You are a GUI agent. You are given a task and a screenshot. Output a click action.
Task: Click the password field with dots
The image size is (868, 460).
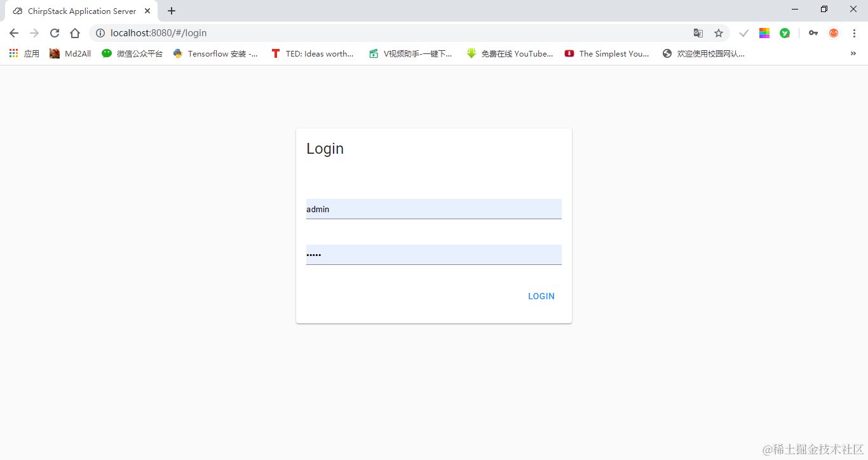point(434,255)
